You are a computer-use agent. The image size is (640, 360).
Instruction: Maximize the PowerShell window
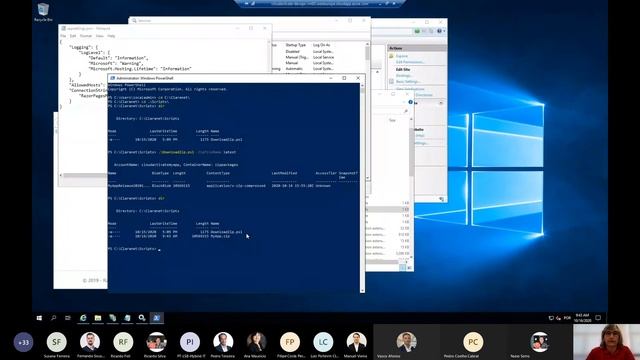coord(344,78)
